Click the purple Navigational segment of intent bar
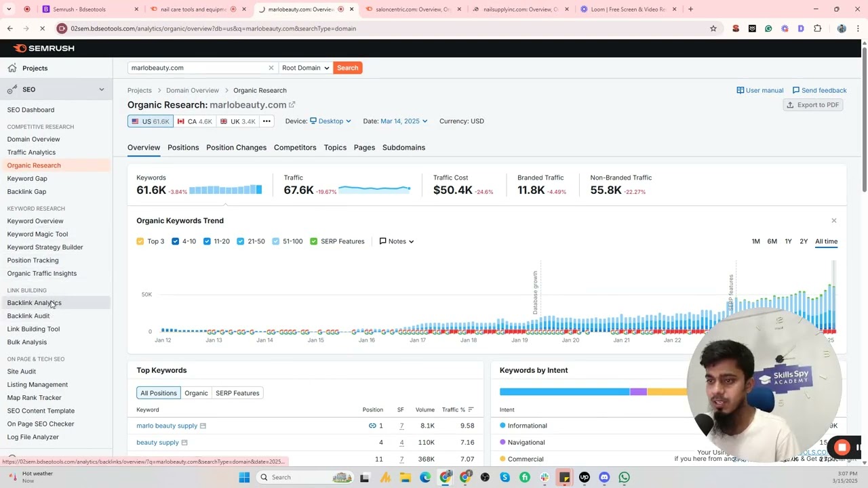The height and width of the screenshot is (488, 868). pyautogui.click(x=638, y=392)
